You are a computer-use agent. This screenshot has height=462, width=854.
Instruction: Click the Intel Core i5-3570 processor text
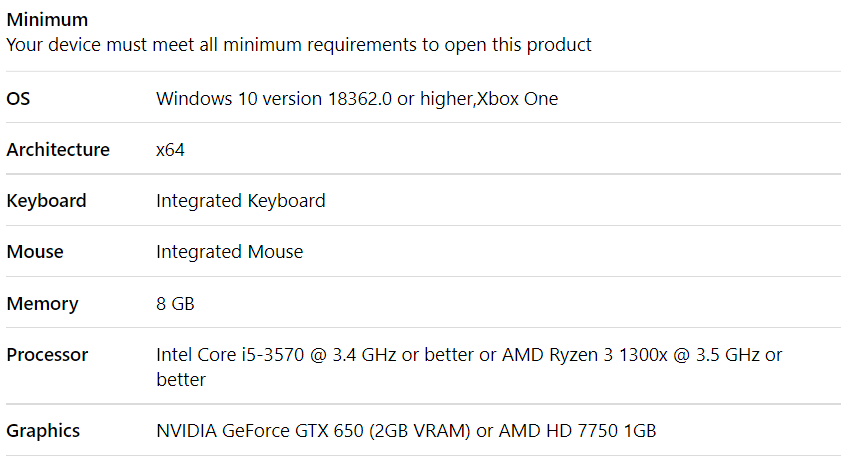(230, 355)
